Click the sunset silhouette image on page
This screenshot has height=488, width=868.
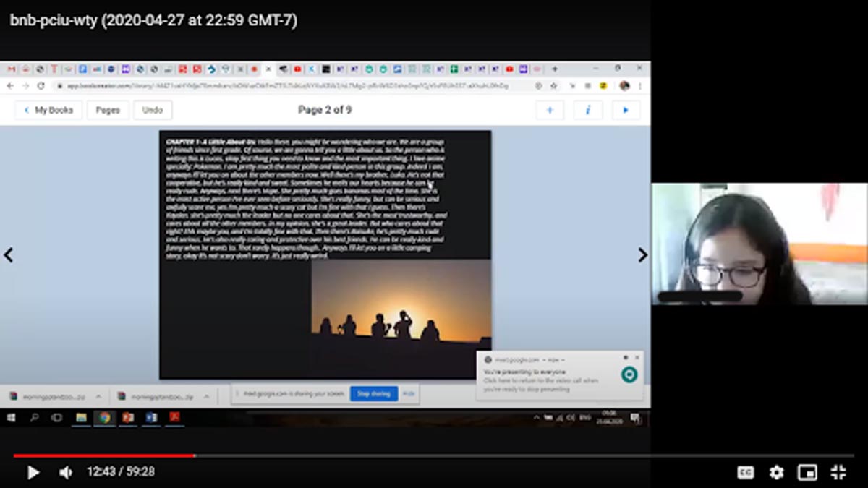(x=401, y=300)
